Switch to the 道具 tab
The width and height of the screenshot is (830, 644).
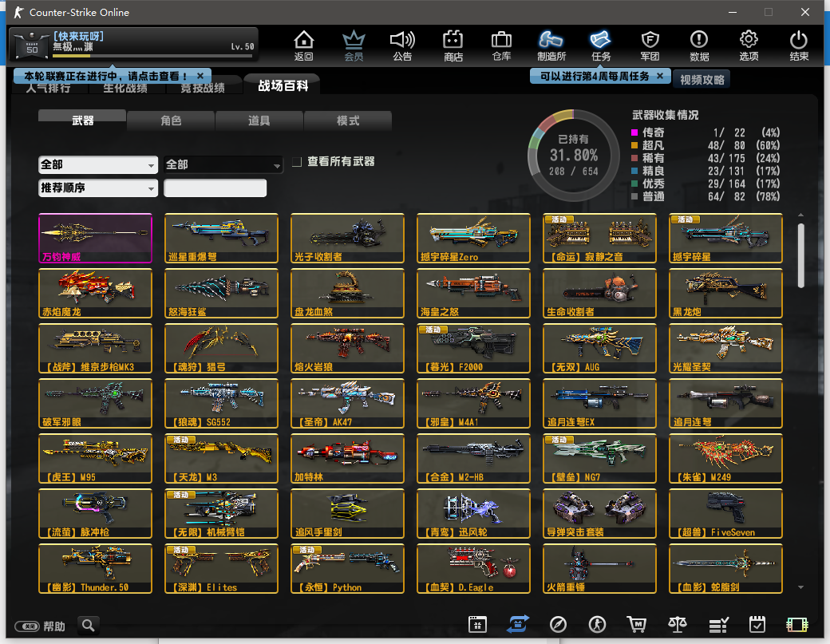point(259,121)
